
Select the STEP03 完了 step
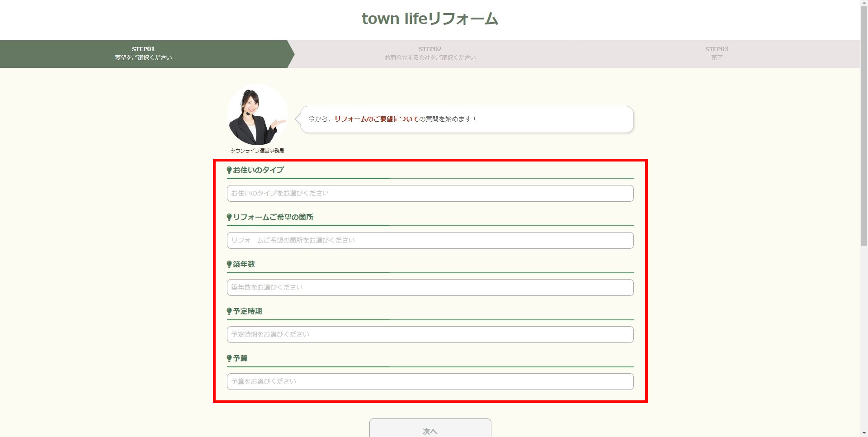pos(717,54)
